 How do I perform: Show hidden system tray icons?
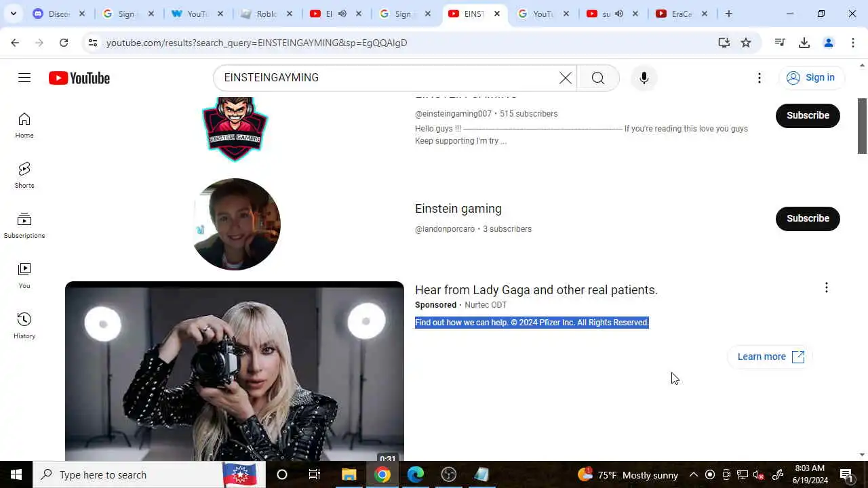[693, 474]
